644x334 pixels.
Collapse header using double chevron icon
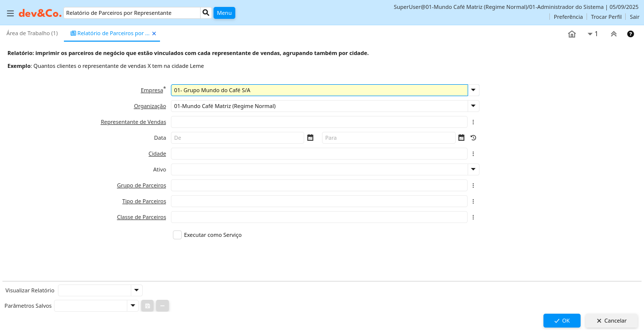click(x=613, y=34)
